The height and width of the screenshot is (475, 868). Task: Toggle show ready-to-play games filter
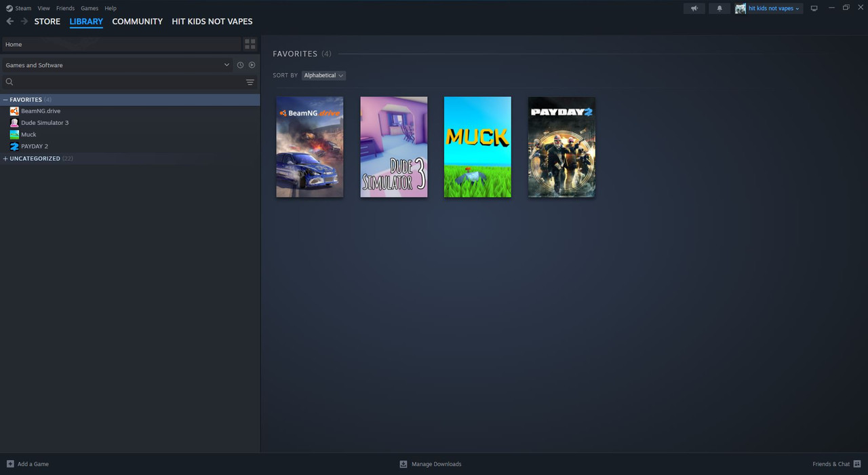(x=252, y=65)
